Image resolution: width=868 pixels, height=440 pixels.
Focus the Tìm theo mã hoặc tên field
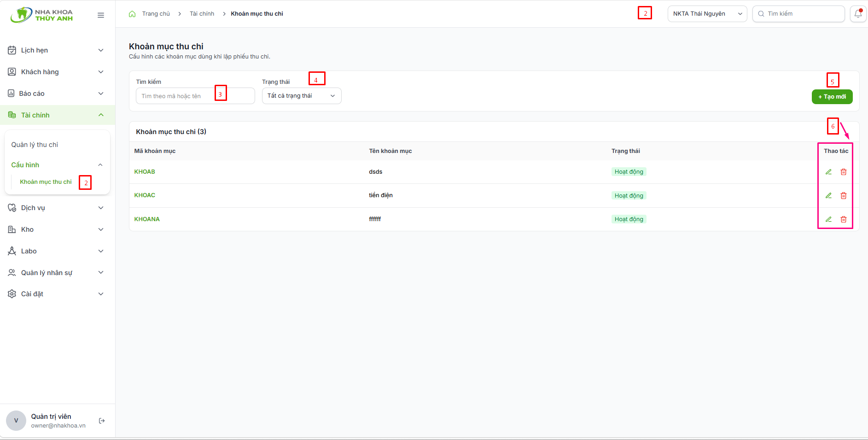coord(195,96)
